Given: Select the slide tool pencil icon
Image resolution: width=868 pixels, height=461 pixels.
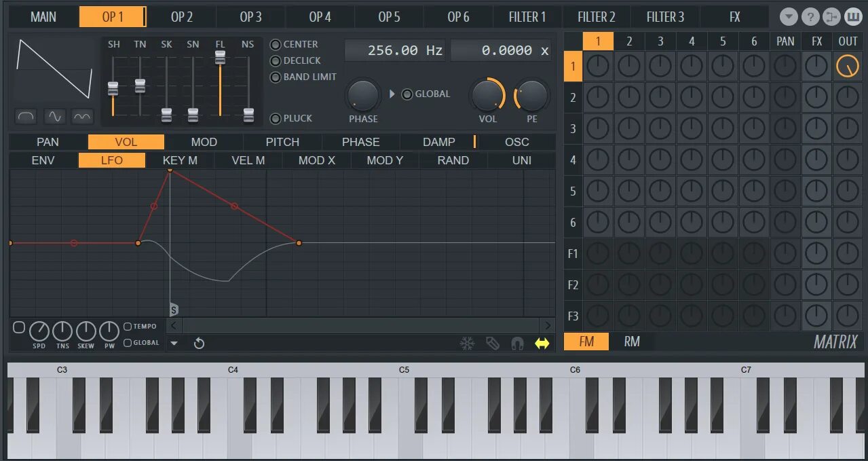Looking at the screenshot, I should click(x=492, y=344).
